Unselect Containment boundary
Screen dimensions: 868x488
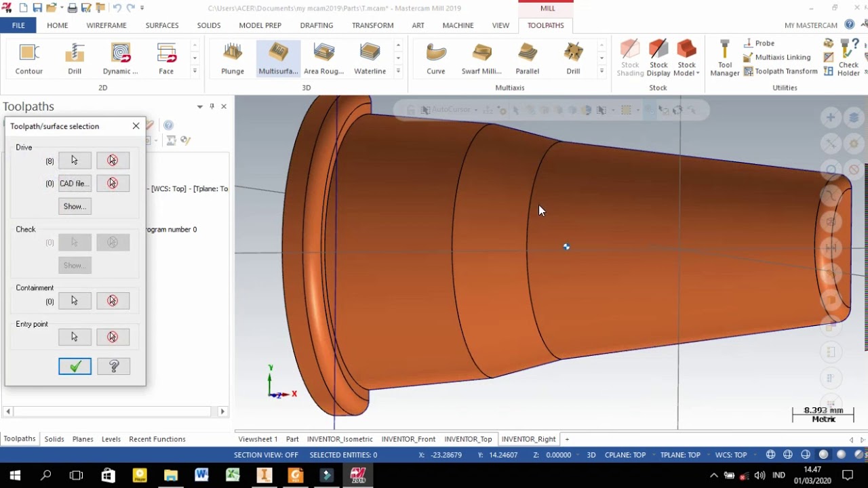[113, 300]
